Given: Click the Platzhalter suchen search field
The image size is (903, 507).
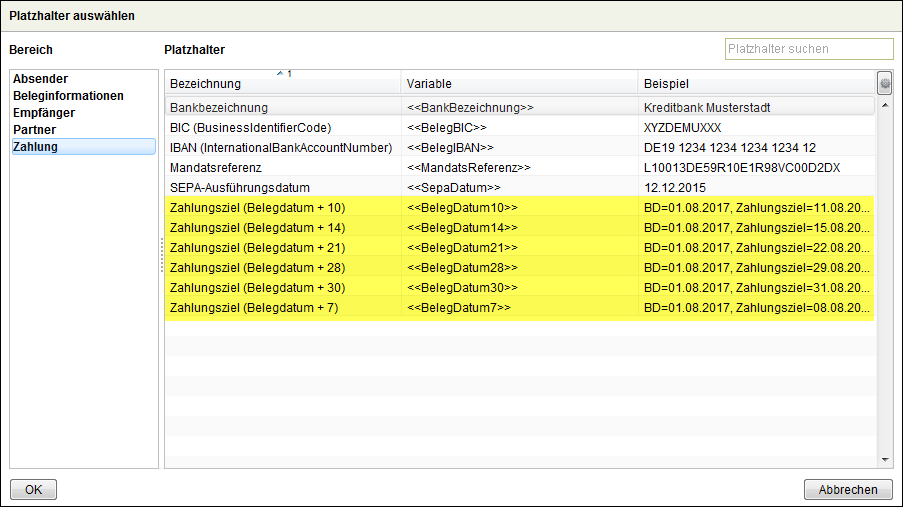Looking at the screenshot, I should pyautogui.click(x=808, y=49).
